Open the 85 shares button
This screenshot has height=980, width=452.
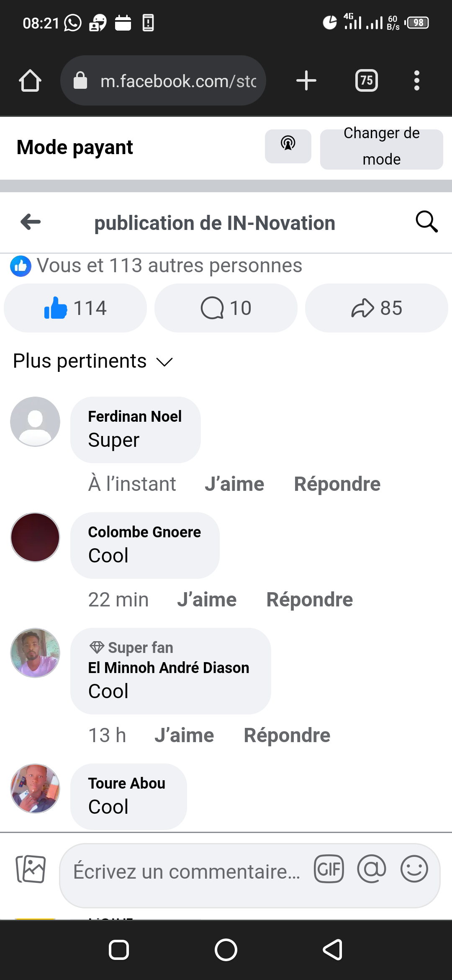click(x=376, y=308)
